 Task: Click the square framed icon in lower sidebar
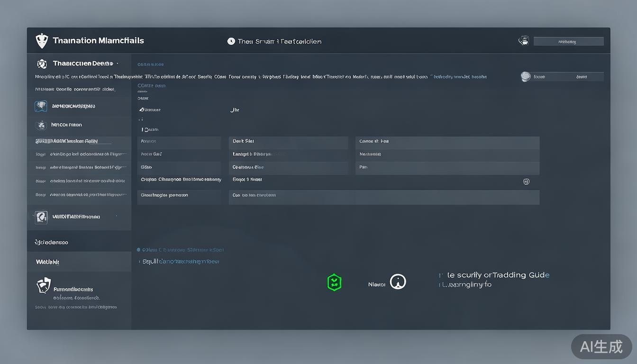(41, 217)
